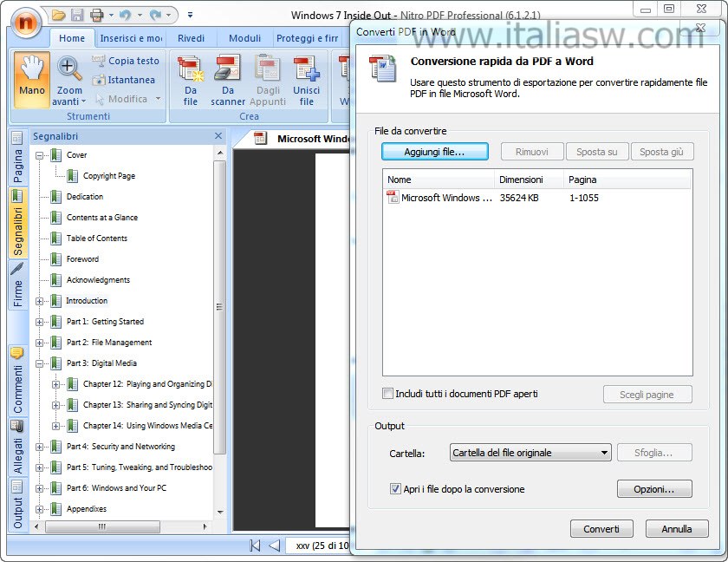Switch to the Moduli ribbon tab
Screen dimensions: 728x562
click(x=244, y=38)
